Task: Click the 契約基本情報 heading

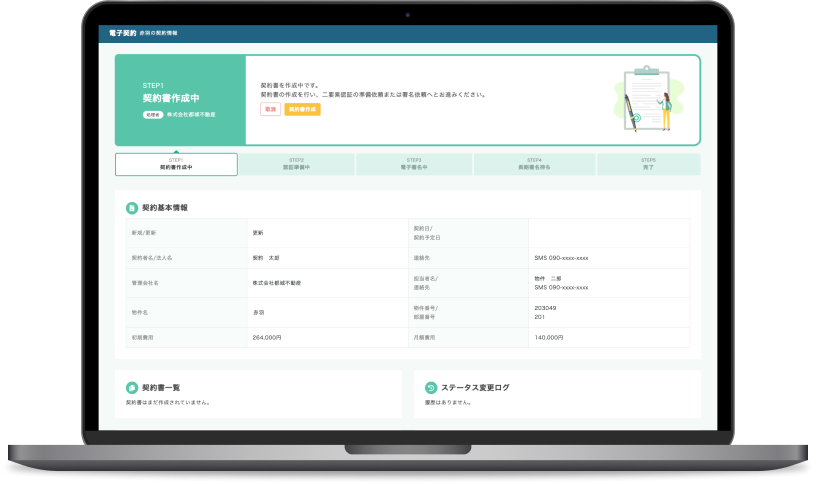Action: tap(165, 208)
